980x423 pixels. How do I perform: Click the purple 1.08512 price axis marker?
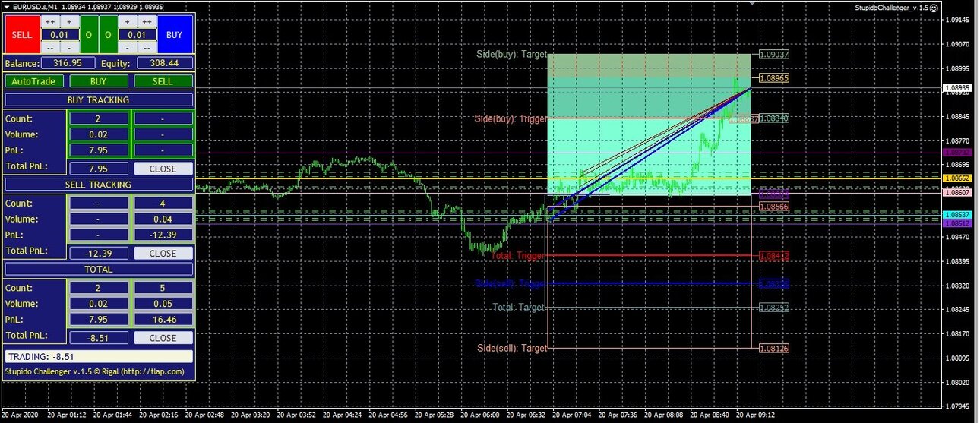[x=956, y=223]
